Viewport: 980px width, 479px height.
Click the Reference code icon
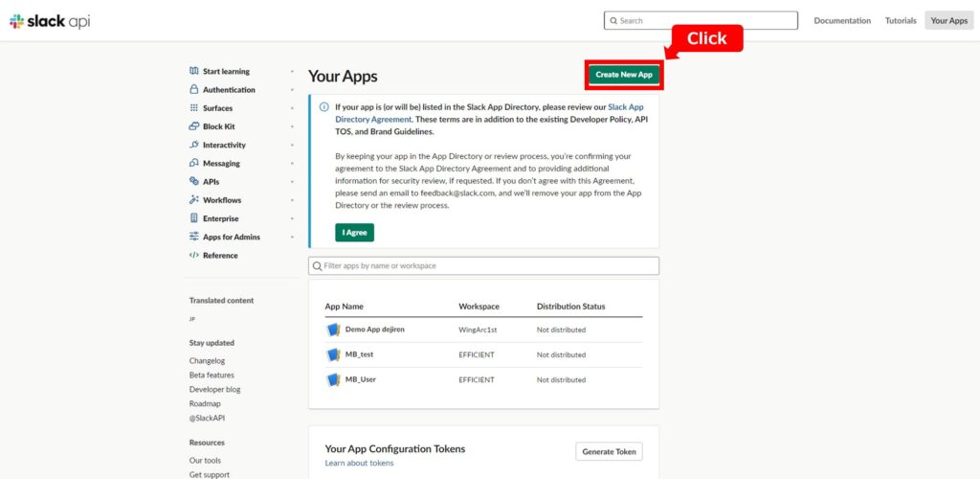click(x=193, y=255)
